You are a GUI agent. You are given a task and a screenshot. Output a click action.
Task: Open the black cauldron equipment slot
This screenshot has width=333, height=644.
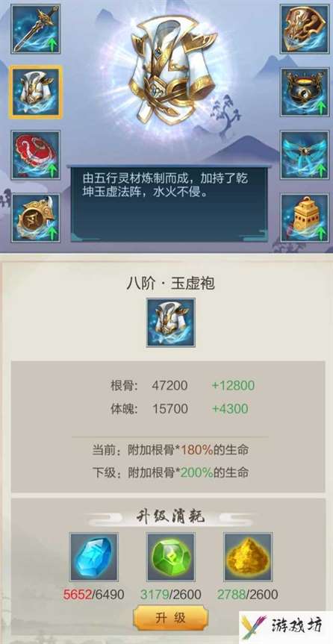click(305, 92)
